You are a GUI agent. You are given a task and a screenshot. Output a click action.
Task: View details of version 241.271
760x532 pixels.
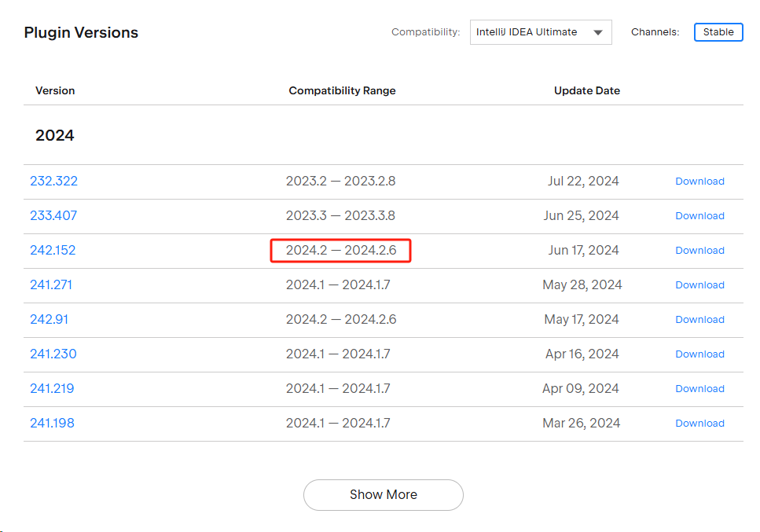coord(51,284)
